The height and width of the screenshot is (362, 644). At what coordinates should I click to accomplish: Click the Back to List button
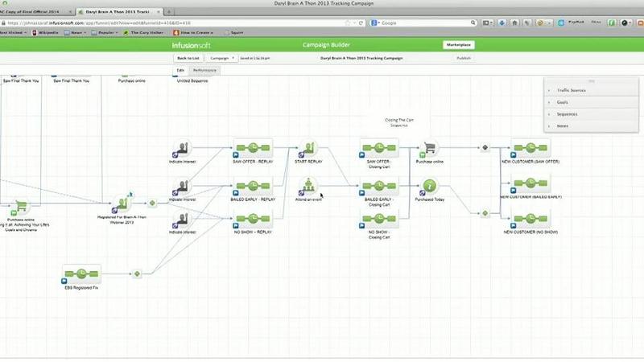(x=188, y=58)
